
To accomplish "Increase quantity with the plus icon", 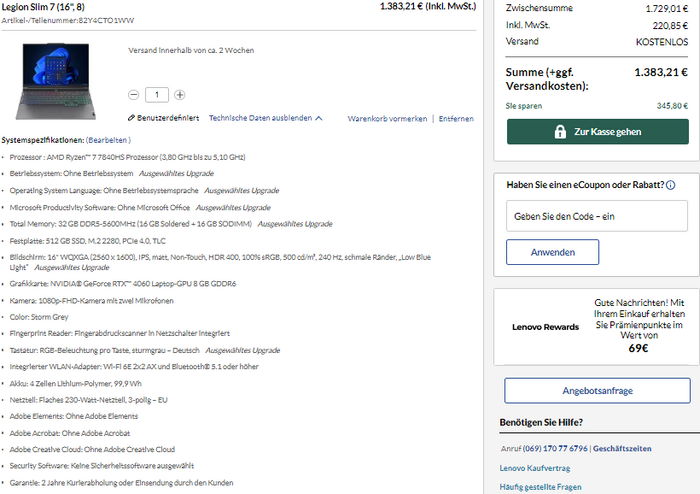I will point(179,95).
